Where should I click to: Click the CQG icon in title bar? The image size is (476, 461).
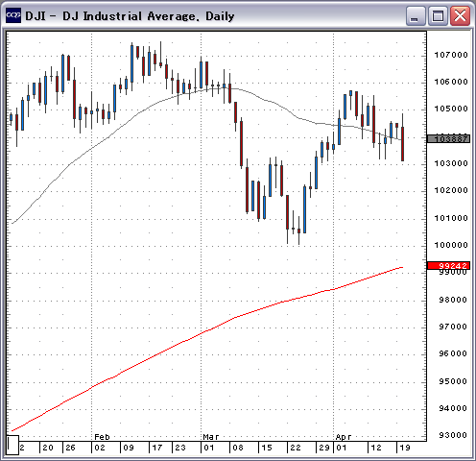coord(13,15)
